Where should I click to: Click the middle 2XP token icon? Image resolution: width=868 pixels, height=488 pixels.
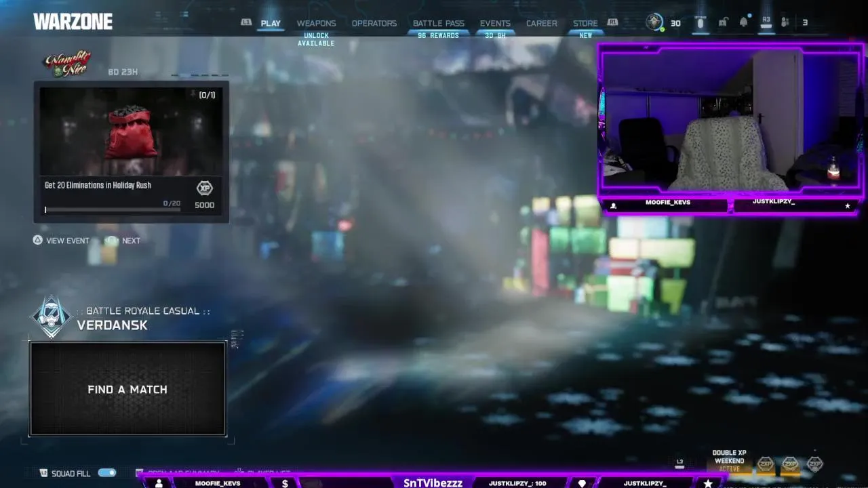point(790,464)
